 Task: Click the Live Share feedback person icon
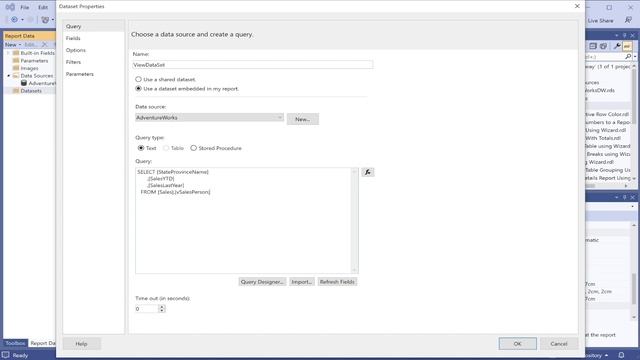(x=628, y=20)
